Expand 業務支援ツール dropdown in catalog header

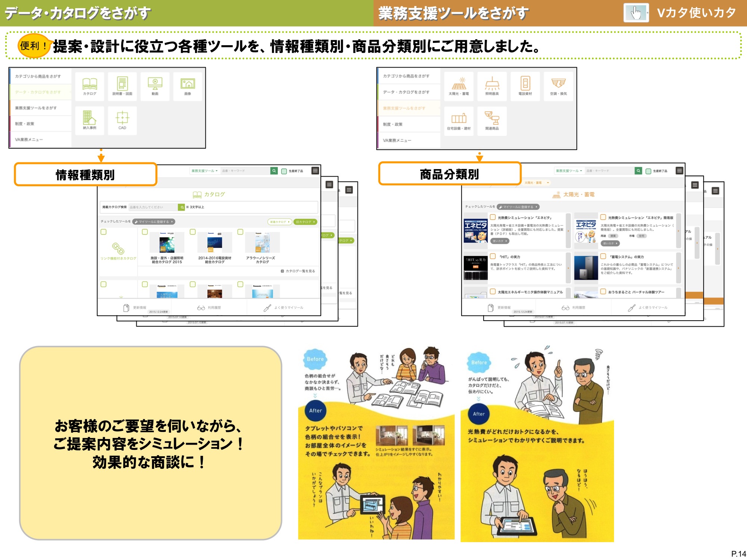[x=204, y=171]
